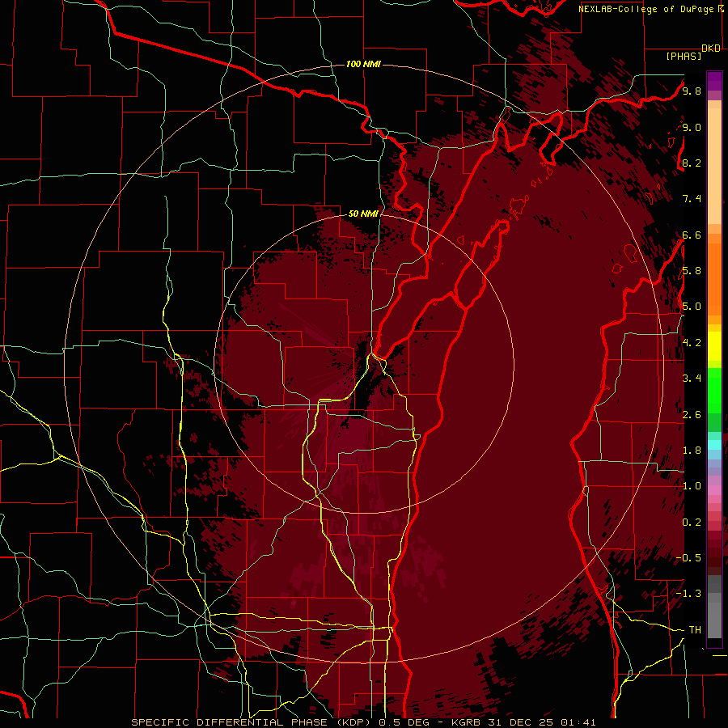Viewport: 728px width, 728px height.
Task: Select the 6.6 value on the color scale
Action: coord(692,235)
